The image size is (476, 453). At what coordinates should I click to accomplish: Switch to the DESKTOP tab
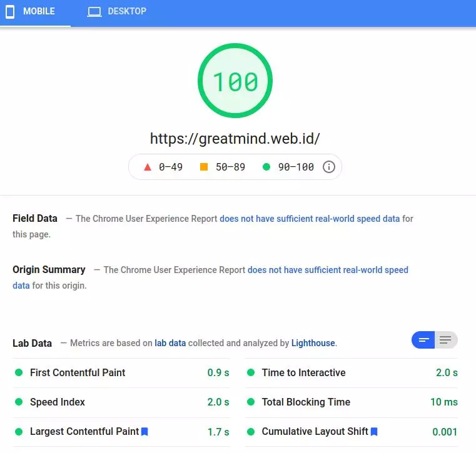[x=117, y=12]
